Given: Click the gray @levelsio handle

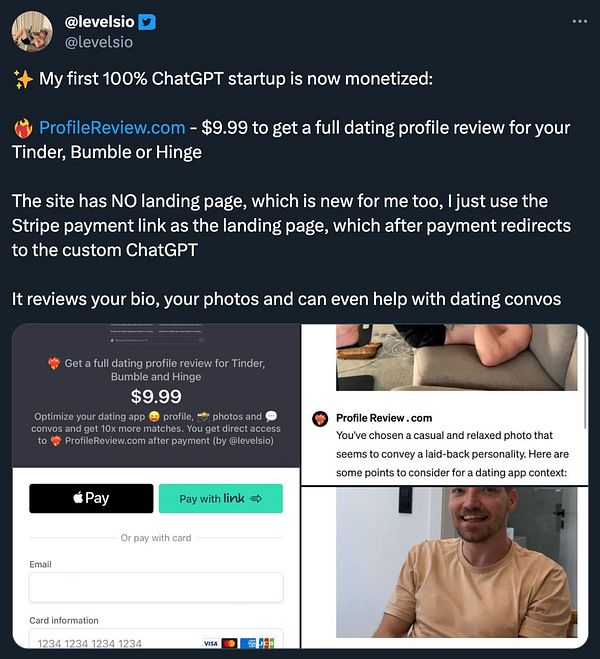Looking at the screenshot, I should click(x=99, y=42).
